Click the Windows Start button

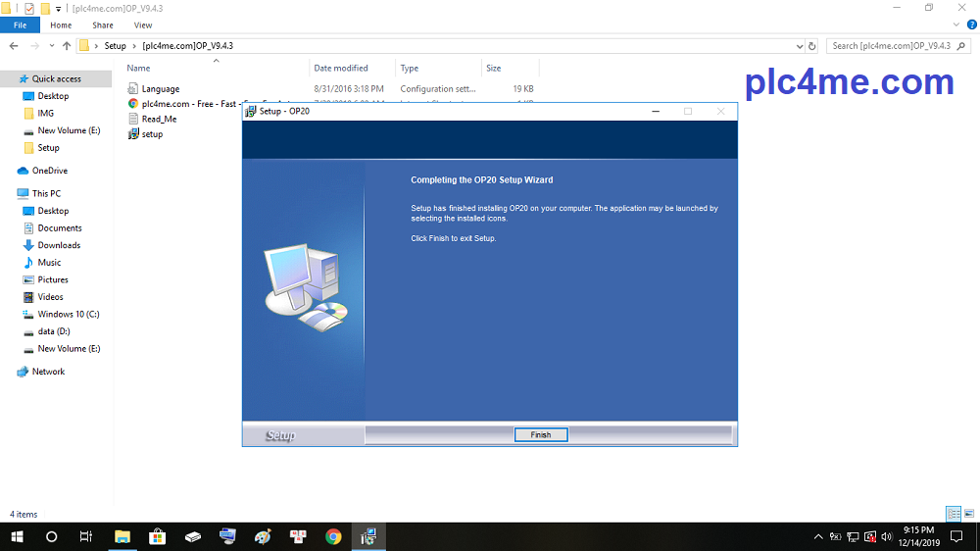pyautogui.click(x=17, y=536)
